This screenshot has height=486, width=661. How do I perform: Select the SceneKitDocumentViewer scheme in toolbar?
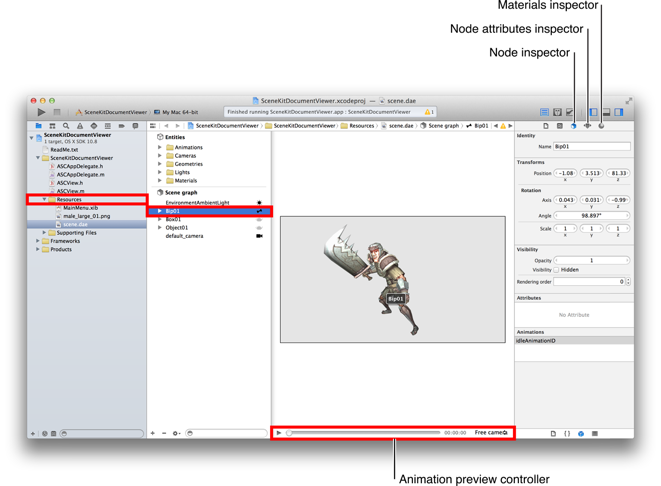click(112, 112)
